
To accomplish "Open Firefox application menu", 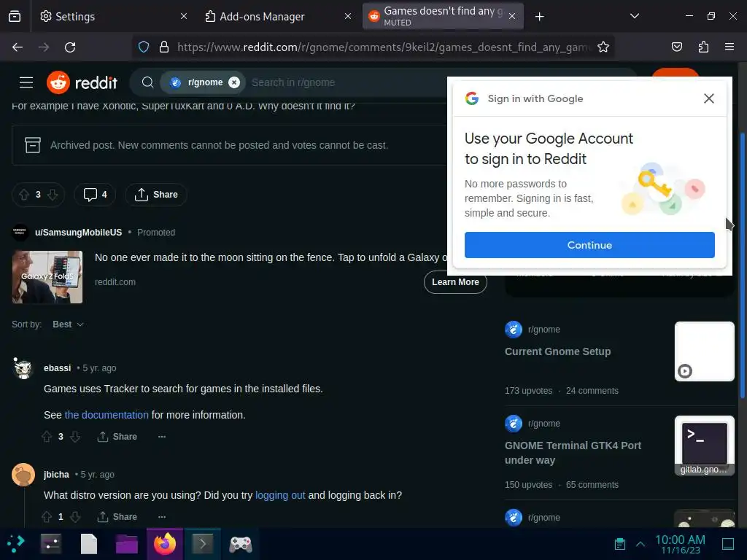I will point(729,47).
